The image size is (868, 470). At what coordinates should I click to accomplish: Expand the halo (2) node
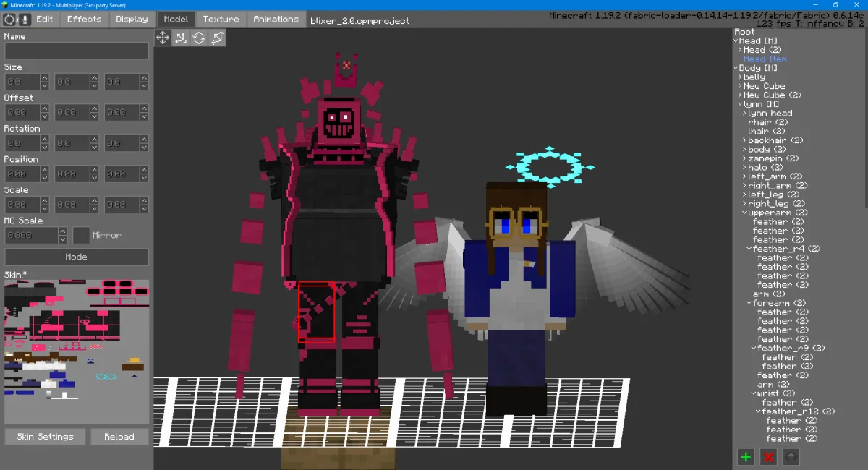(744, 168)
